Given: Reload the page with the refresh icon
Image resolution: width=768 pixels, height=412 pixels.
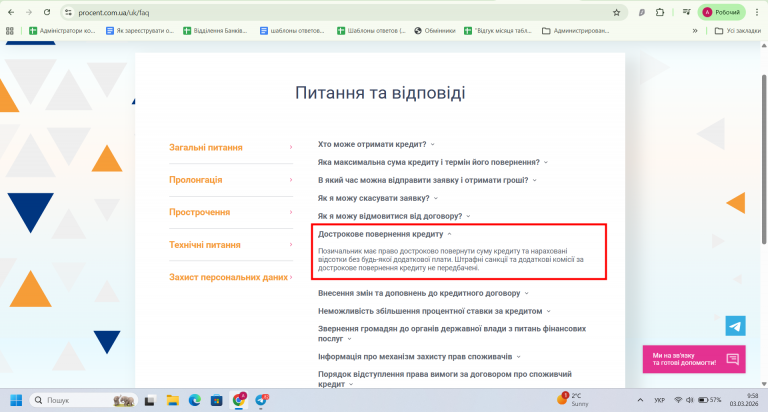Looking at the screenshot, I should 47,12.
